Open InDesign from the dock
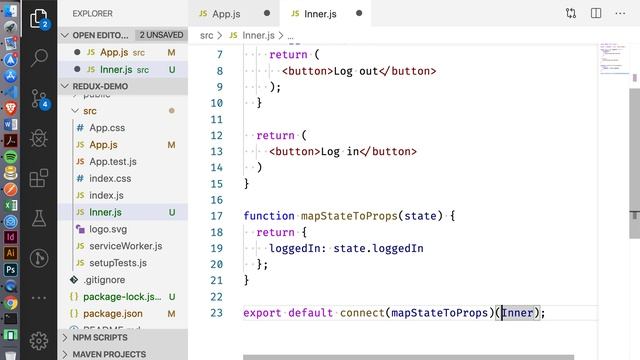The height and width of the screenshot is (360, 640). [11, 237]
